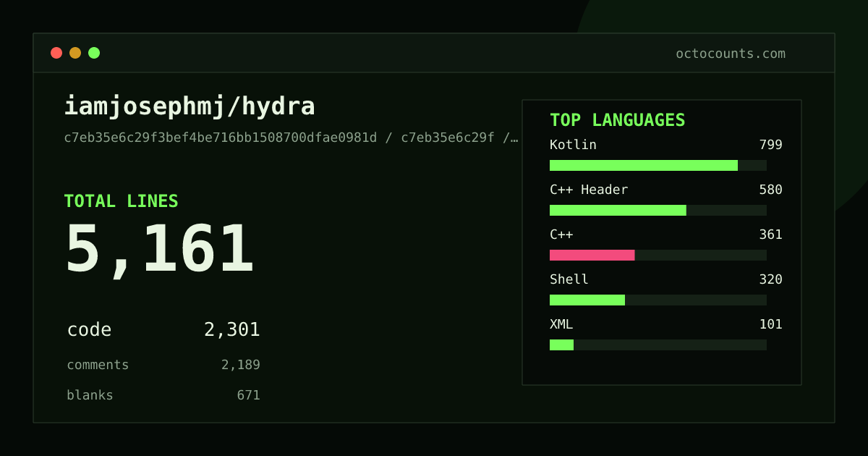868x456 pixels.
Task: Click the XML value 101
Action: click(770, 324)
